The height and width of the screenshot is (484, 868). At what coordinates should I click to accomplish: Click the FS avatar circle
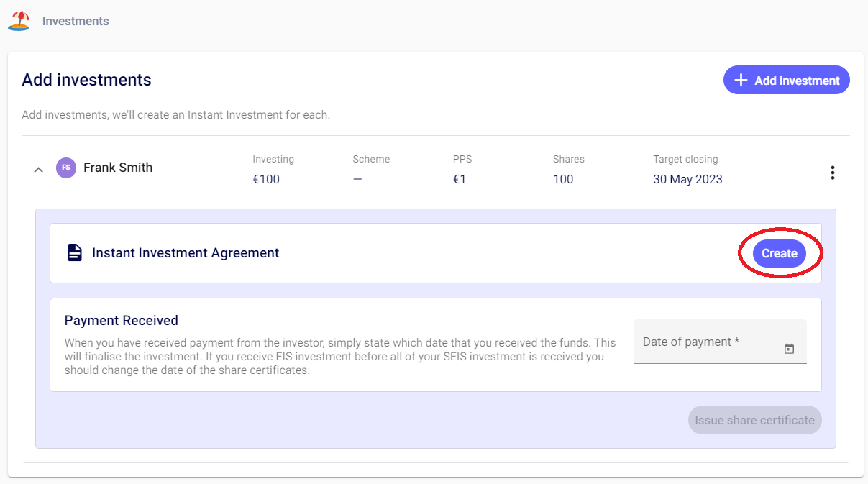click(x=66, y=168)
